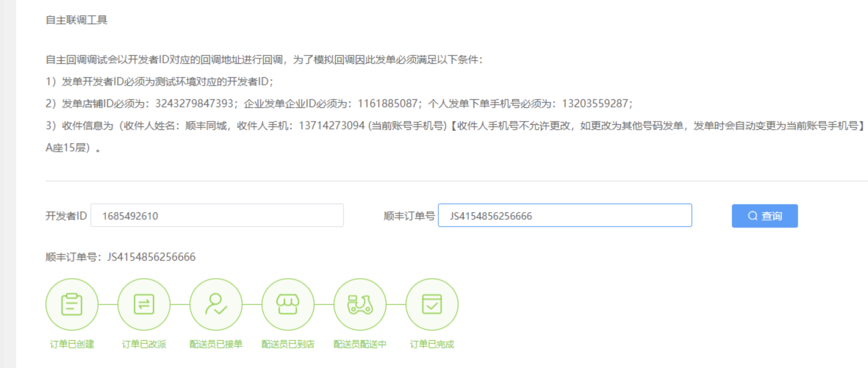
Task: Click the 订单已完成 checkmark icon
Action: click(x=432, y=304)
